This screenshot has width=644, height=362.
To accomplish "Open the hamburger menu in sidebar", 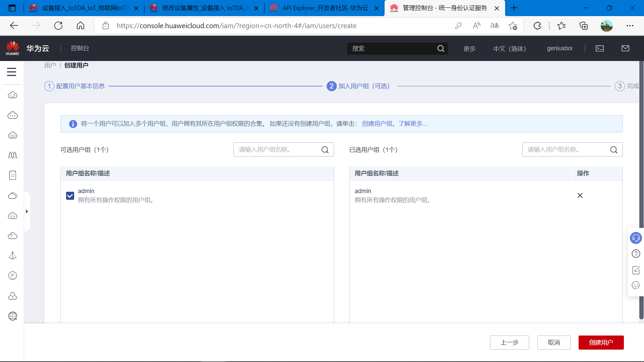I will point(12,72).
